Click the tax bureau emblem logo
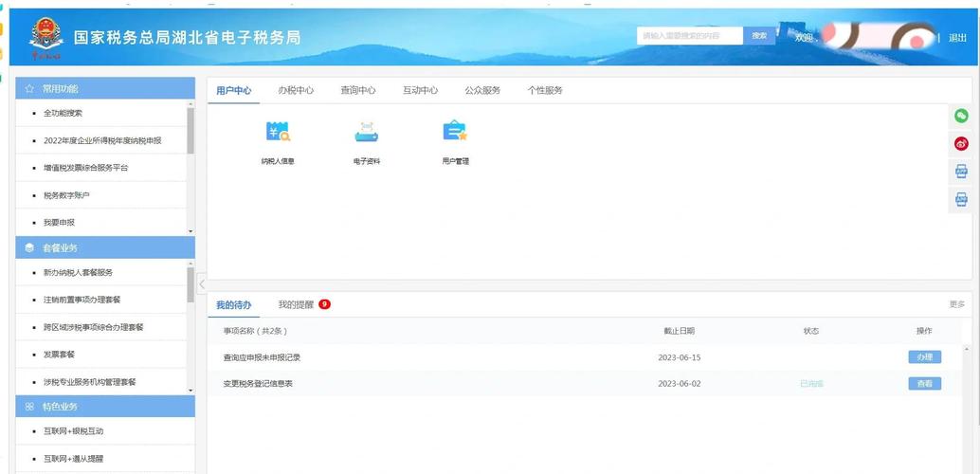The image size is (980, 474). click(45, 38)
